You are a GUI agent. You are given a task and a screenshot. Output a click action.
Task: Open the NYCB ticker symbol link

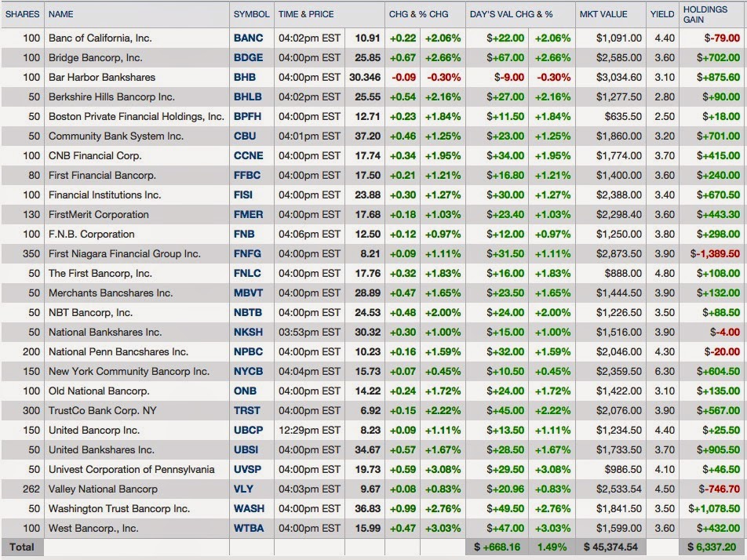pos(248,371)
